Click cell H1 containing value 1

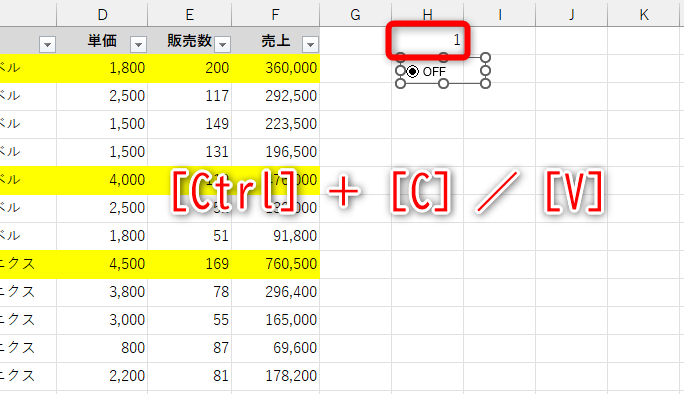[428, 41]
